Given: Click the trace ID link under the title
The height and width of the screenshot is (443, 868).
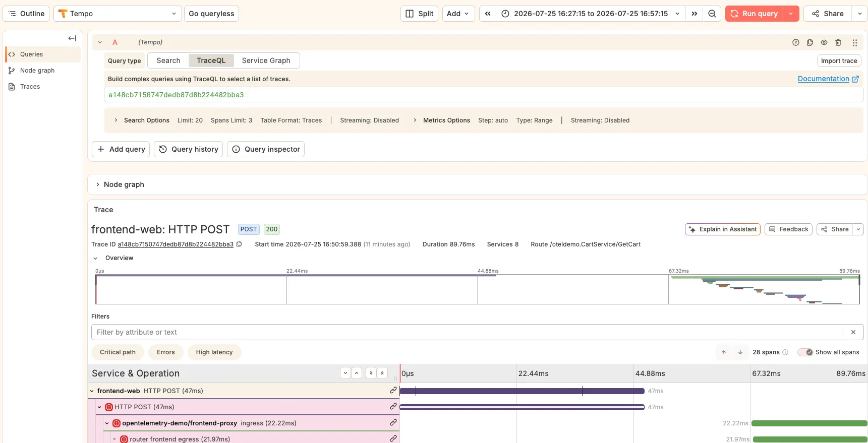Looking at the screenshot, I should (x=176, y=244).
